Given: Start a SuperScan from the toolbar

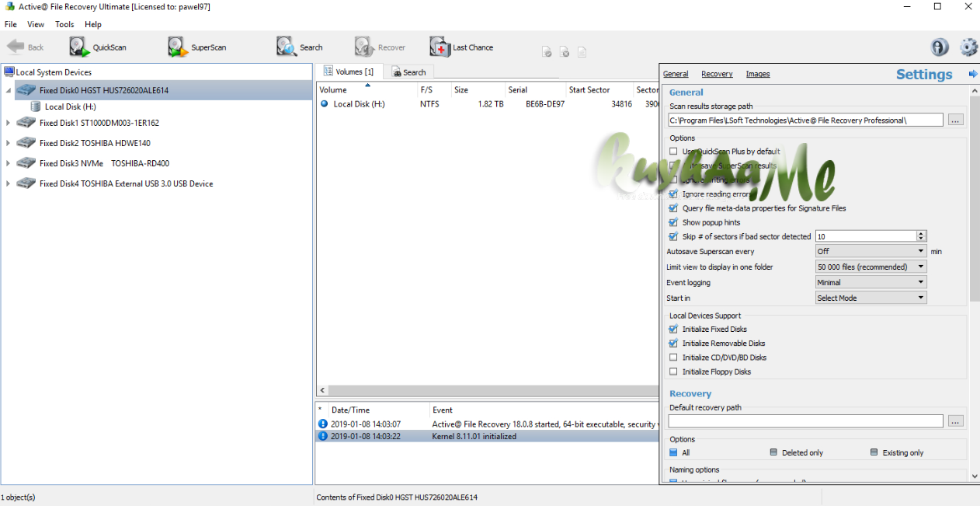Looking at the screenshot, I should click(196, 47).
